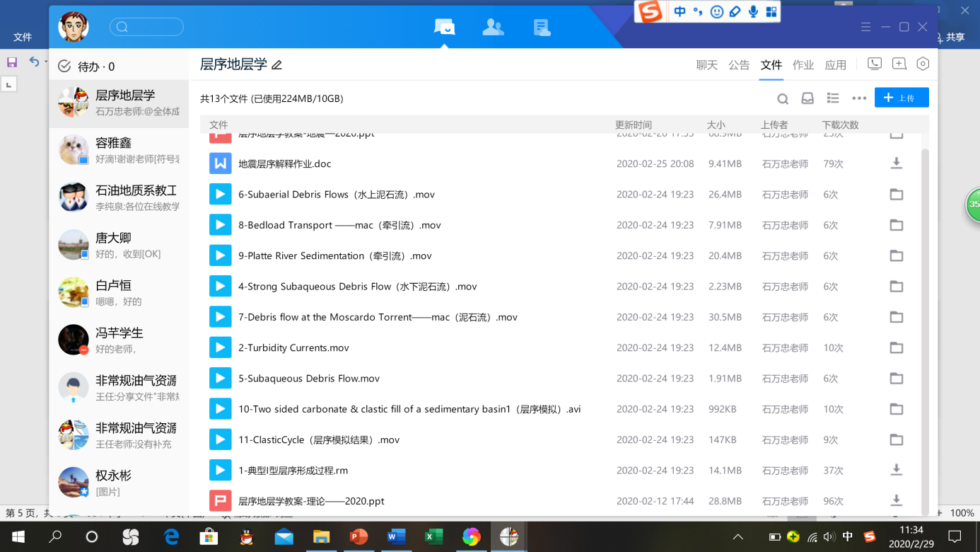Toggle the file list view mode
This screenshot has width=980, height=552.
point(833,98)
